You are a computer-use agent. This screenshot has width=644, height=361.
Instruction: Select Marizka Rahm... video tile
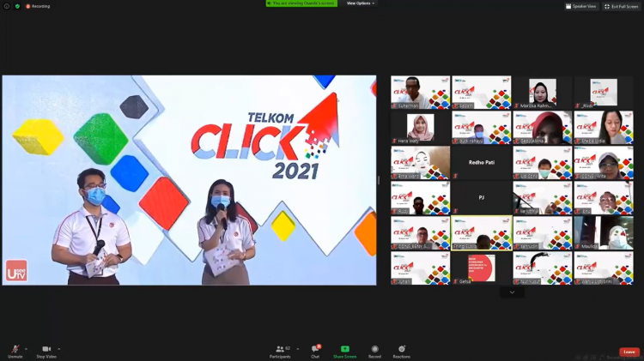click(x=542, y=93)
